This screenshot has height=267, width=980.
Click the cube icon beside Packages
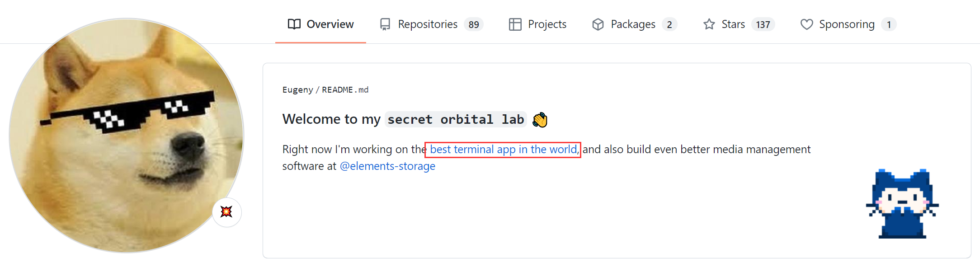click(598, 24)
